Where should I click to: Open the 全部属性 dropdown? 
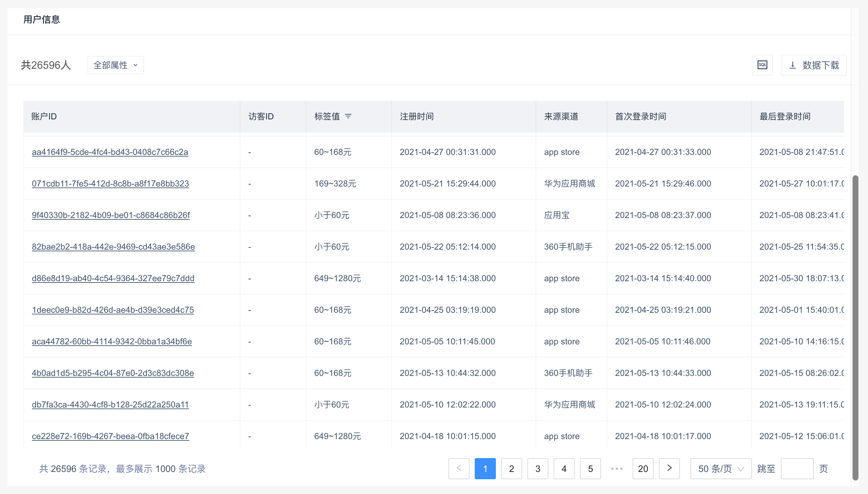click(x=115, y=65)
